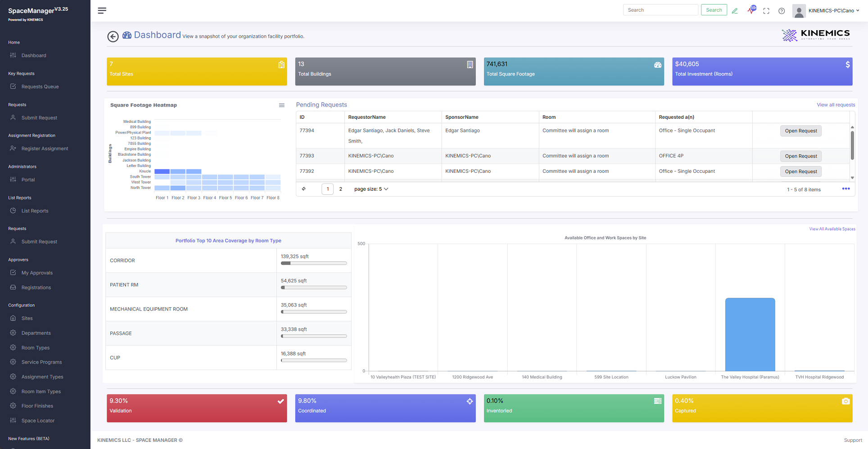Expand the KINEMICS-PC\Cano user dropdown

[833, 11]
